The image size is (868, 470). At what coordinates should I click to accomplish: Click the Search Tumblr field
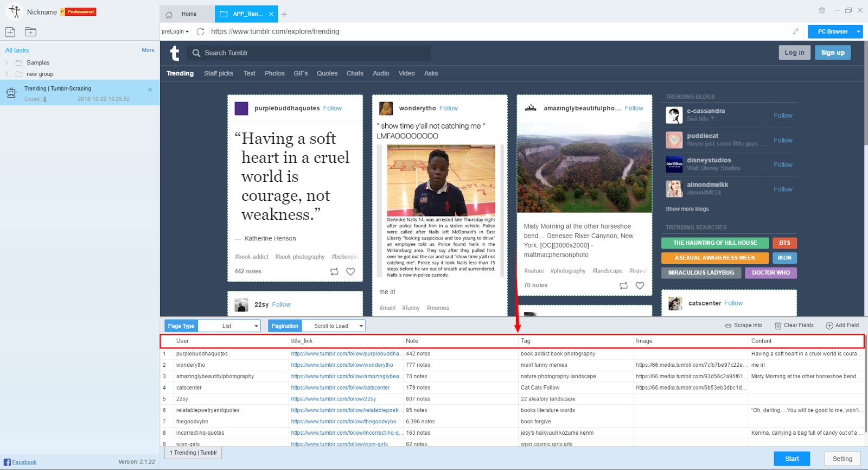point(309,53)
